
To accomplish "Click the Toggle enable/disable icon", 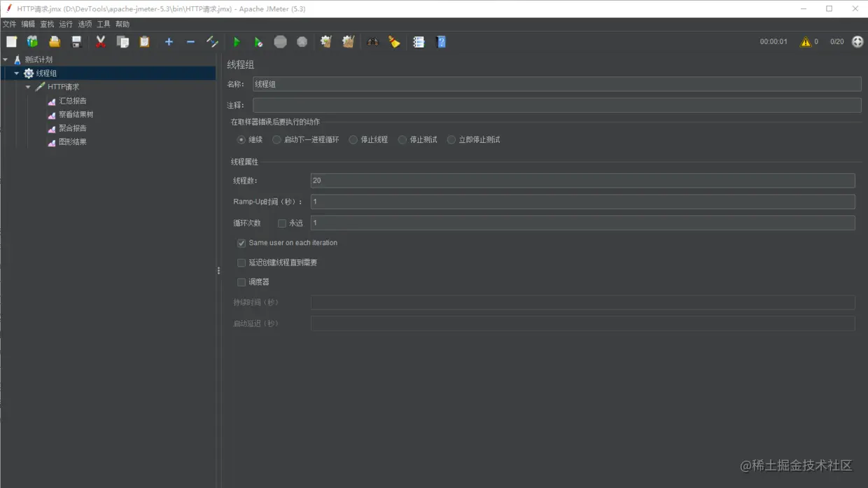I will [x=212, y=42].
